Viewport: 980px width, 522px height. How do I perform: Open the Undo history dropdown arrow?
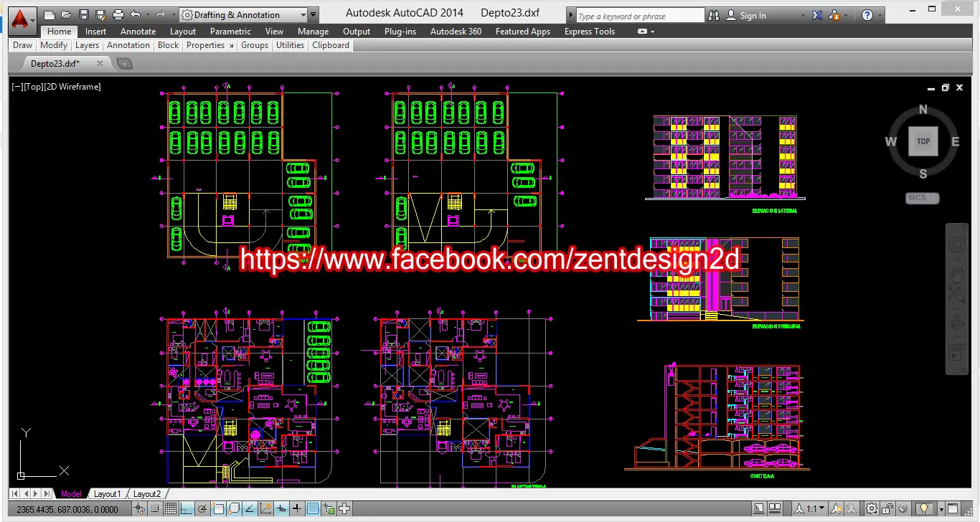[x=148, y=15]
